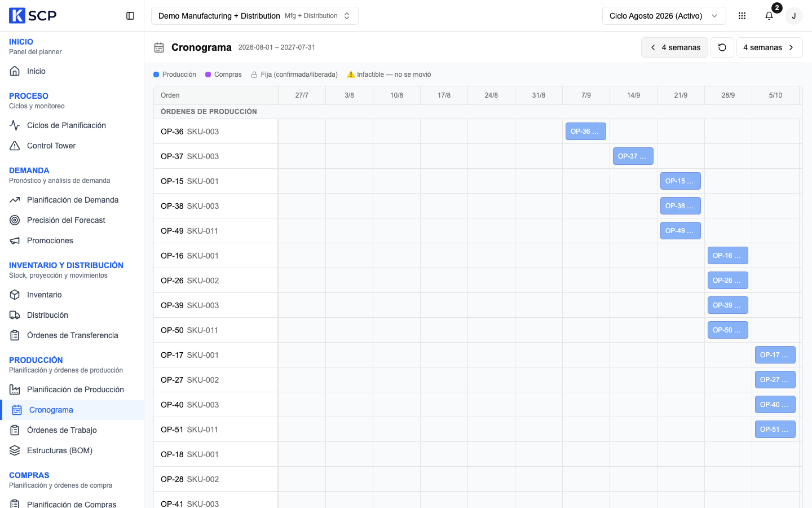Open the Inventario page link
Screen dimensions: 812x508
tap(72, 295)
